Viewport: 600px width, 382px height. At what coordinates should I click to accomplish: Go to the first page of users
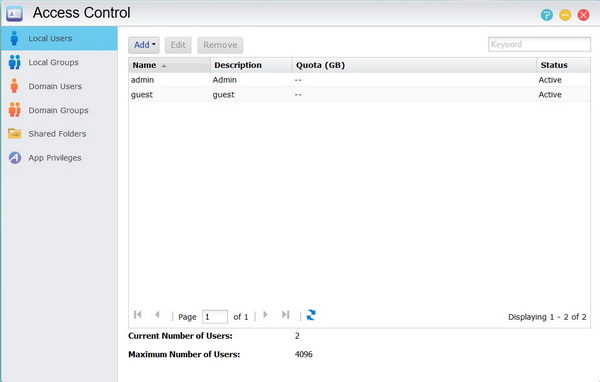138,315
